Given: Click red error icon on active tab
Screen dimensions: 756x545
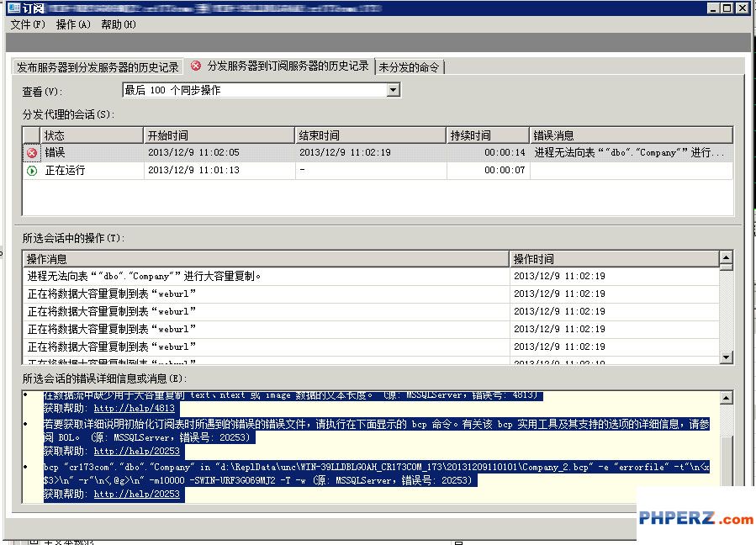Looking at the screenshot, I should (196, 66).
